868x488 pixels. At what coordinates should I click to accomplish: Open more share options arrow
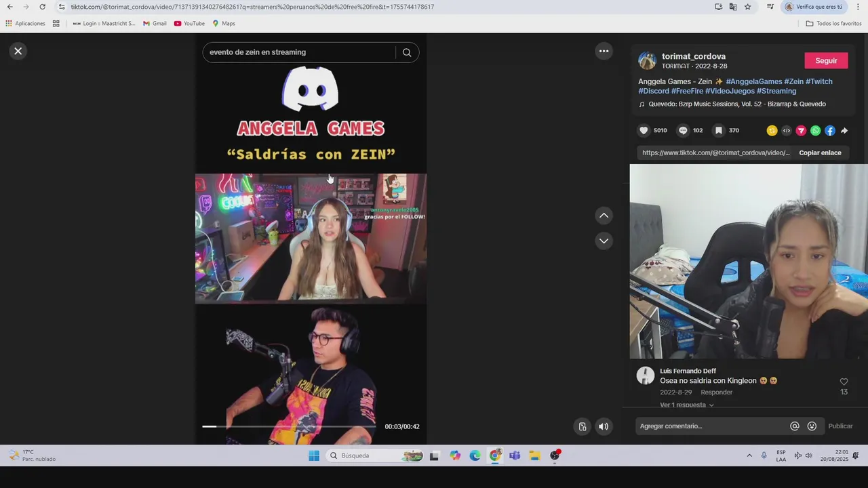(844, 131)
